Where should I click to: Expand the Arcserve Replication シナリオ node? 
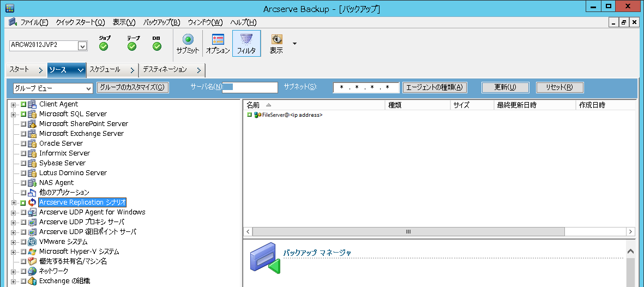pos(14,203)
